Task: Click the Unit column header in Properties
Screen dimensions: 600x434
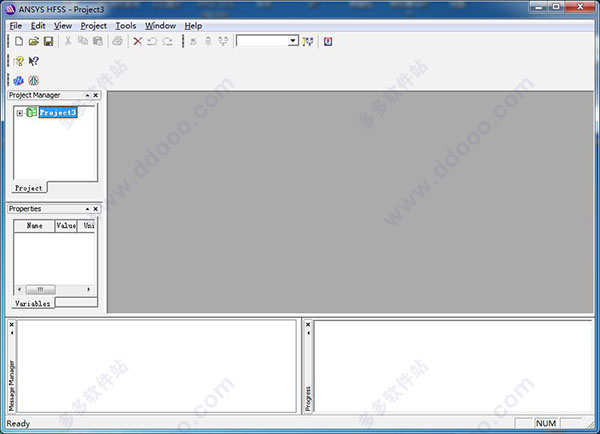Action: (86, 225)
